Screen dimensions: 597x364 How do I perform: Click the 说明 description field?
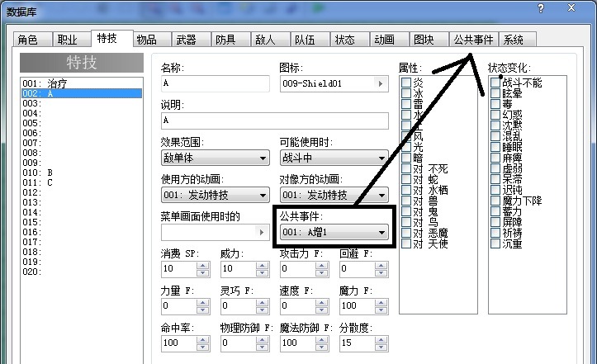click(x=274, y=121)
